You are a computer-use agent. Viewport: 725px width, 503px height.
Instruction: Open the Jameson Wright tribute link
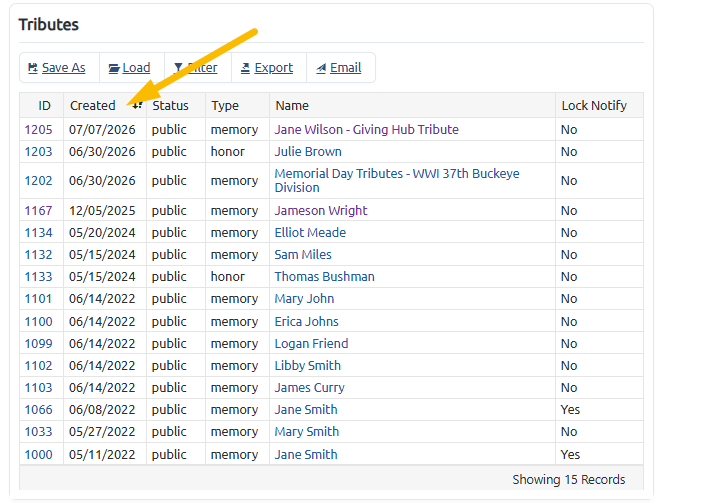321,211
